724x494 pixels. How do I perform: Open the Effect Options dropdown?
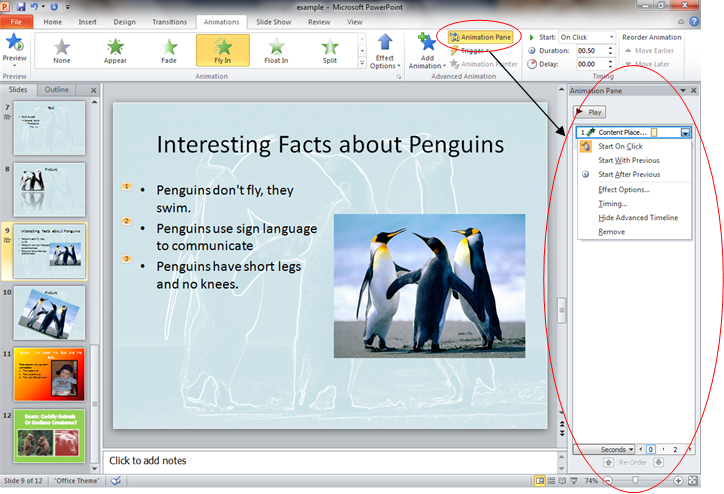[384, 51]
